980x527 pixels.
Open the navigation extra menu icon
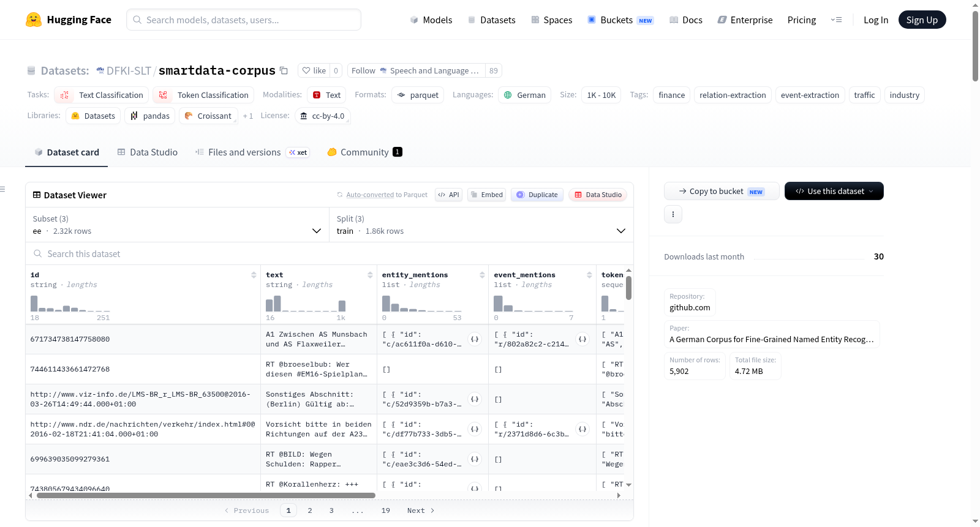coord(836,20)
